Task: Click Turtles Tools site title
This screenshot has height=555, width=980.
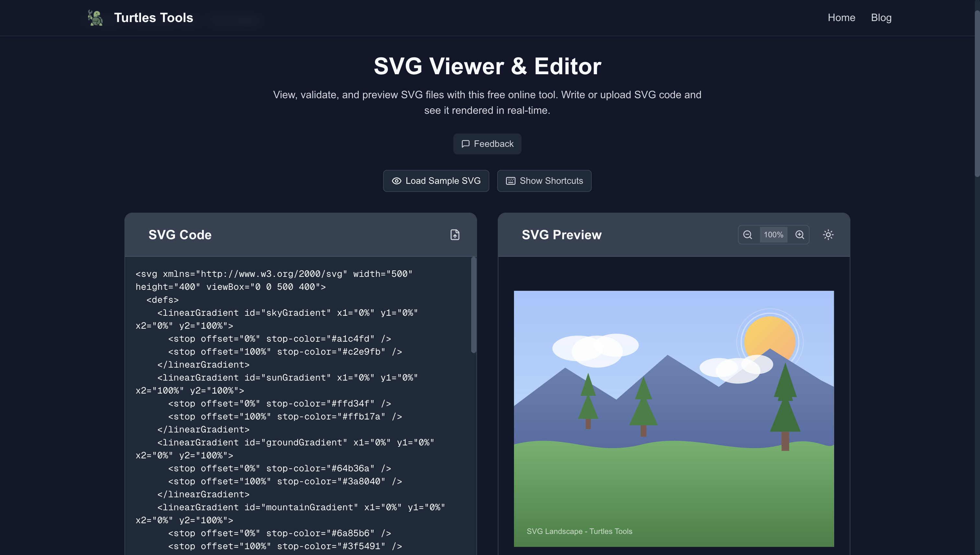Action: 154,18
